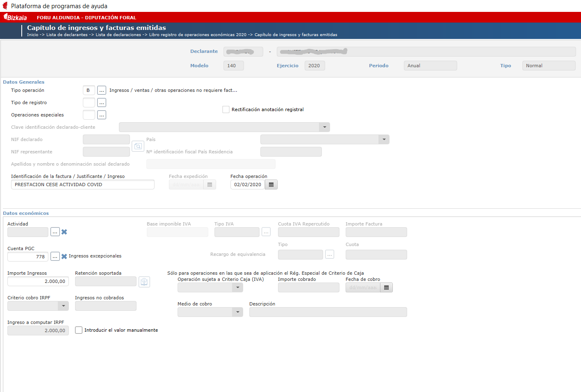Click the Bizkaia logo in the header
Viewport: 581px width, 392px height.
coord(15,17)
